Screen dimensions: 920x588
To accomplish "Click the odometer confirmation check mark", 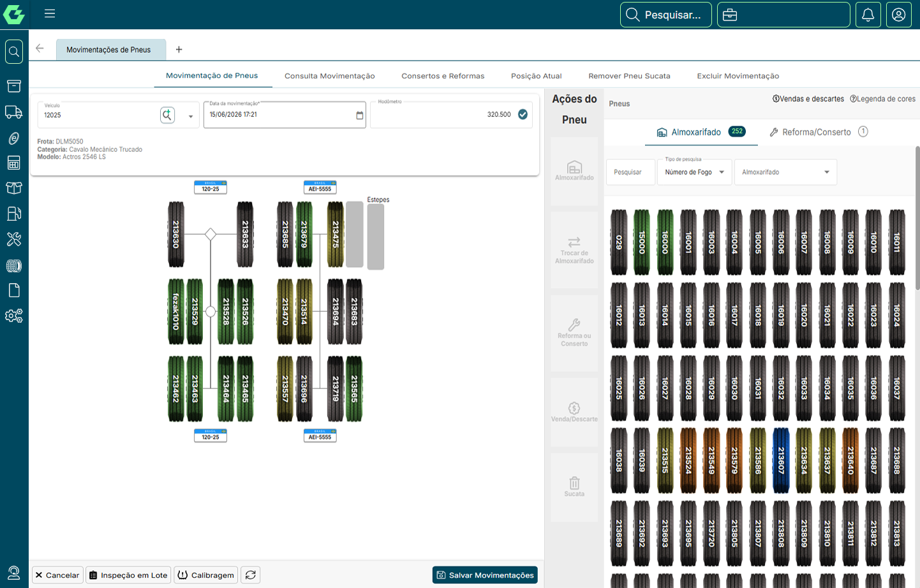I will 523,115.
